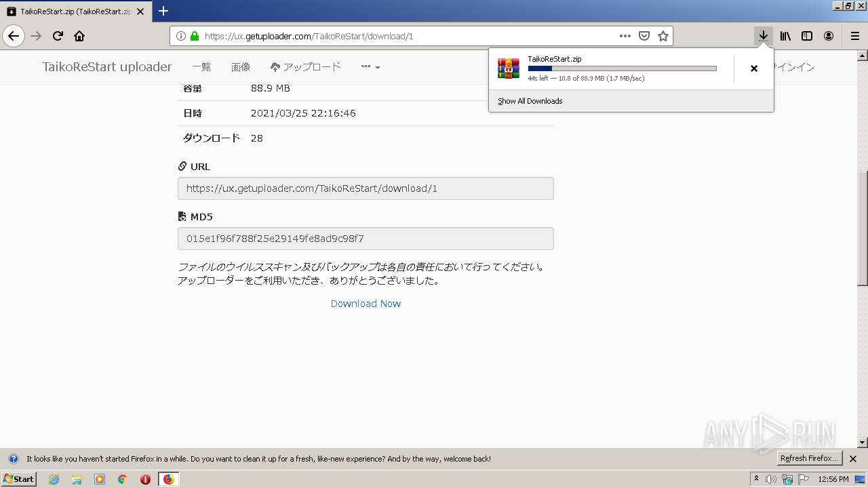
Task: Select Firefox window in taskbar
Action: [x=169, y=479]
